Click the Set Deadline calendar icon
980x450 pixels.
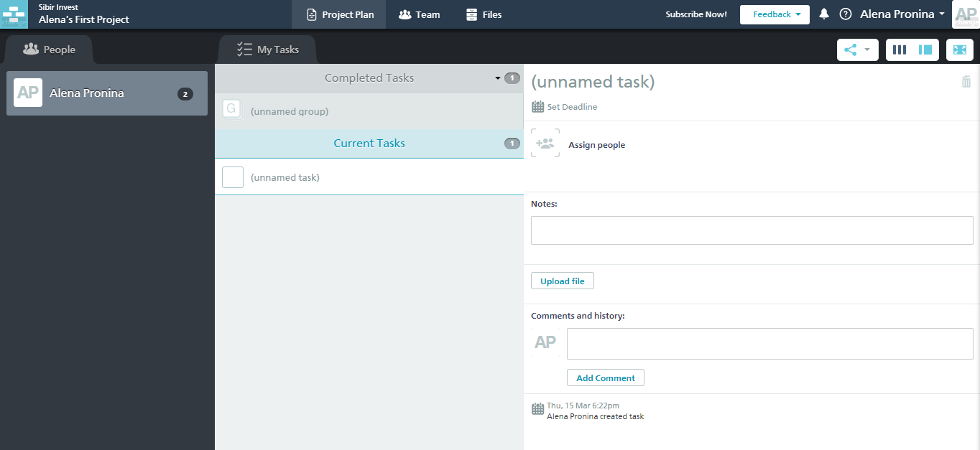[537, 107]
